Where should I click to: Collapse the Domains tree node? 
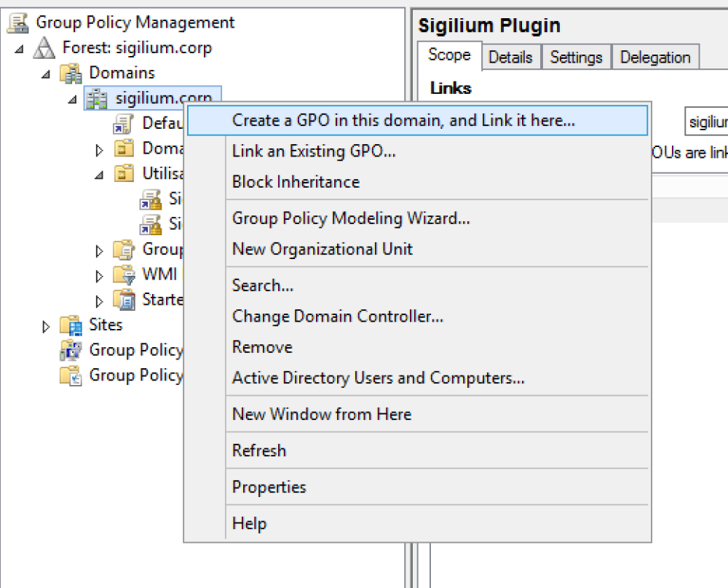tap(45, 73)
